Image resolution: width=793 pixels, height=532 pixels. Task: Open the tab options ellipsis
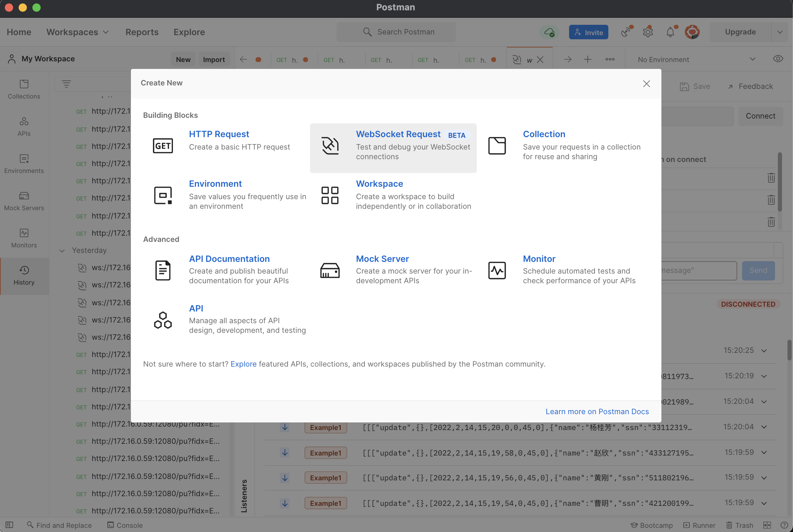click(610, 59)
